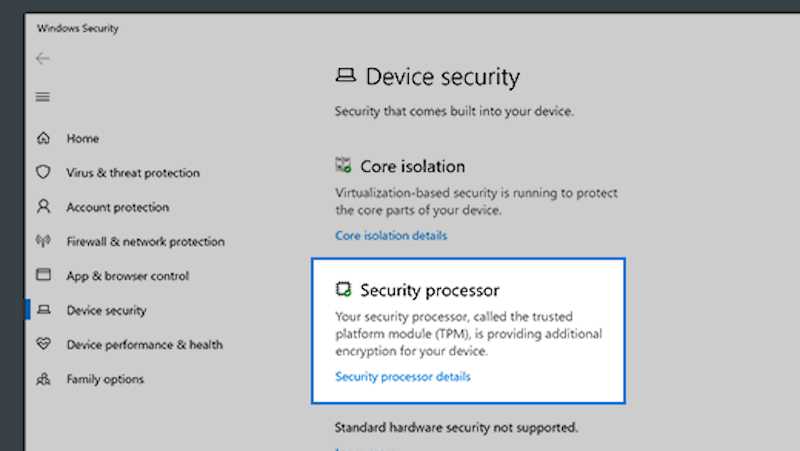The height and width of the screenshot is (451, 800).
Task: Click the Windows Security title bar text
Action: pos(78,29)
